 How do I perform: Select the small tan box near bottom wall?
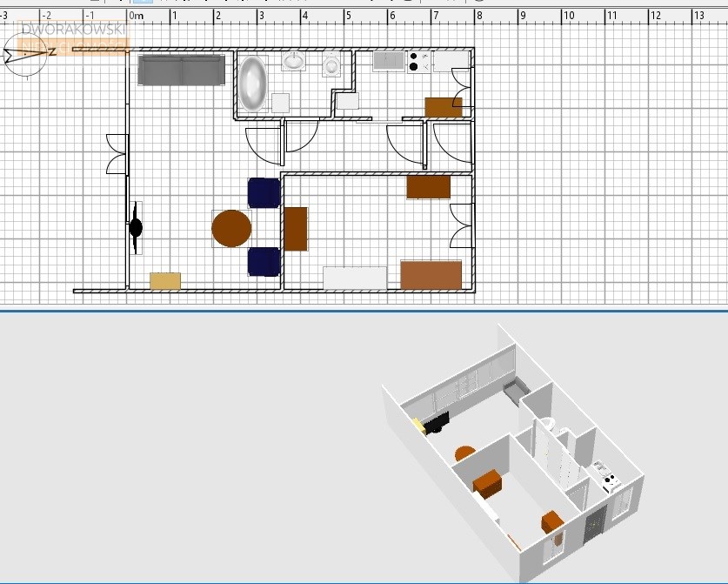[x=165, y=281]
